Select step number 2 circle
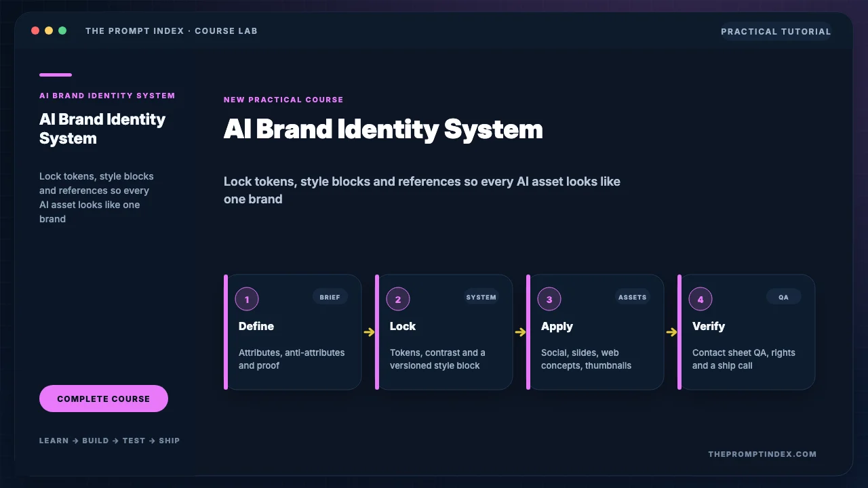This screenshot has width=868, height=488. click(398, 300)
